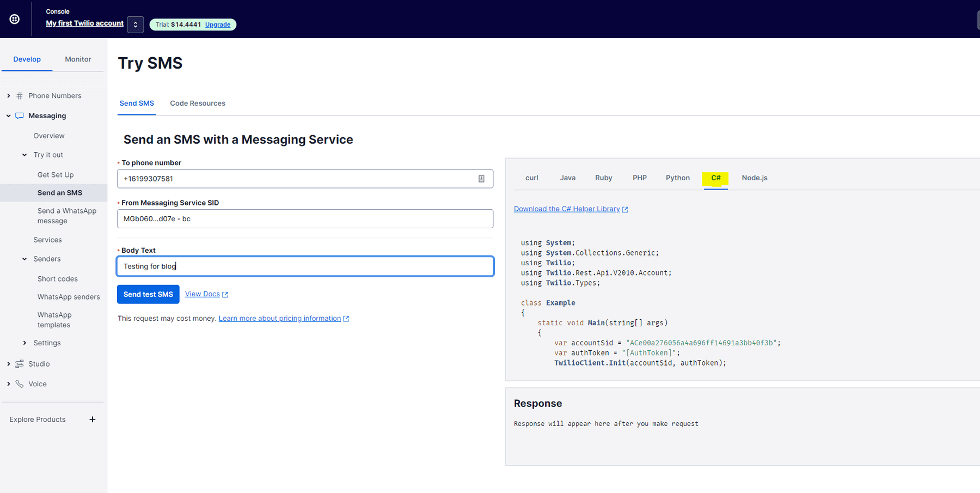Open the Code Resources tab
980x493 pixels.
(x=198, y=104)
